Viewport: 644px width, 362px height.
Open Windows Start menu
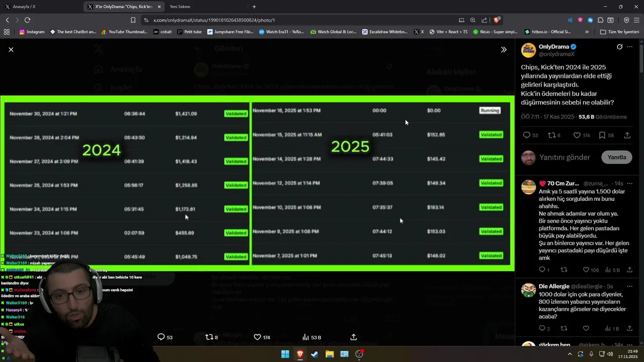(285, 354)
